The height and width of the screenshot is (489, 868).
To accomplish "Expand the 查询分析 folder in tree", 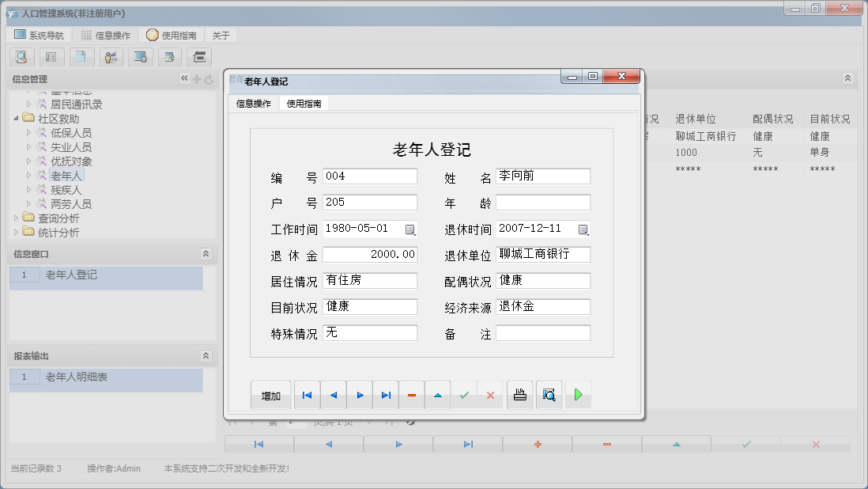I will coord(17,218).
